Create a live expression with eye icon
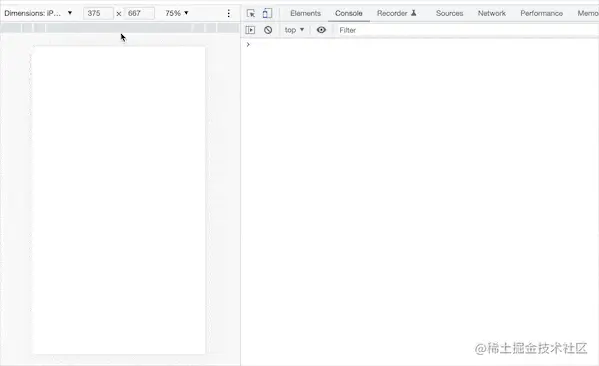Image resolution: width=599 pixels, height=366 pixels. click(321, 30)
